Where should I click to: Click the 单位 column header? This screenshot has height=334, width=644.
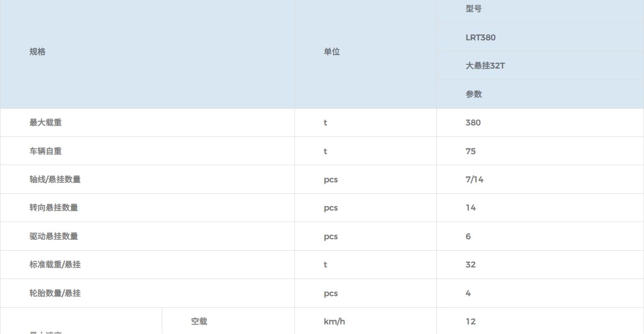point(331,52)
